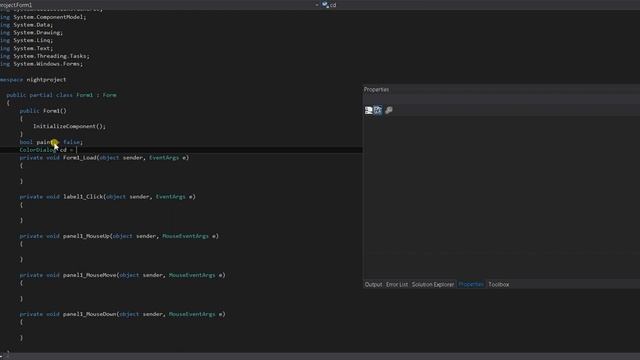Click the public Form1() constructor

point(43,111)
